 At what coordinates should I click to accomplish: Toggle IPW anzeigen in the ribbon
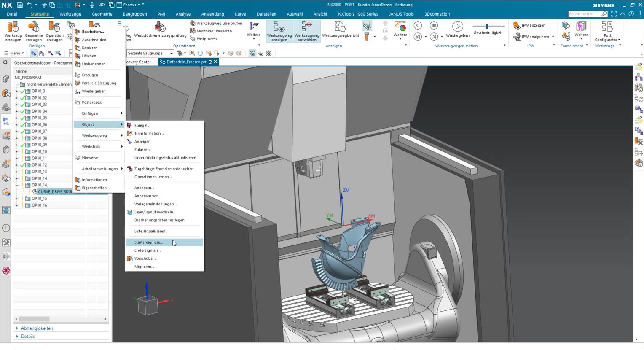(x=529, y=25)
